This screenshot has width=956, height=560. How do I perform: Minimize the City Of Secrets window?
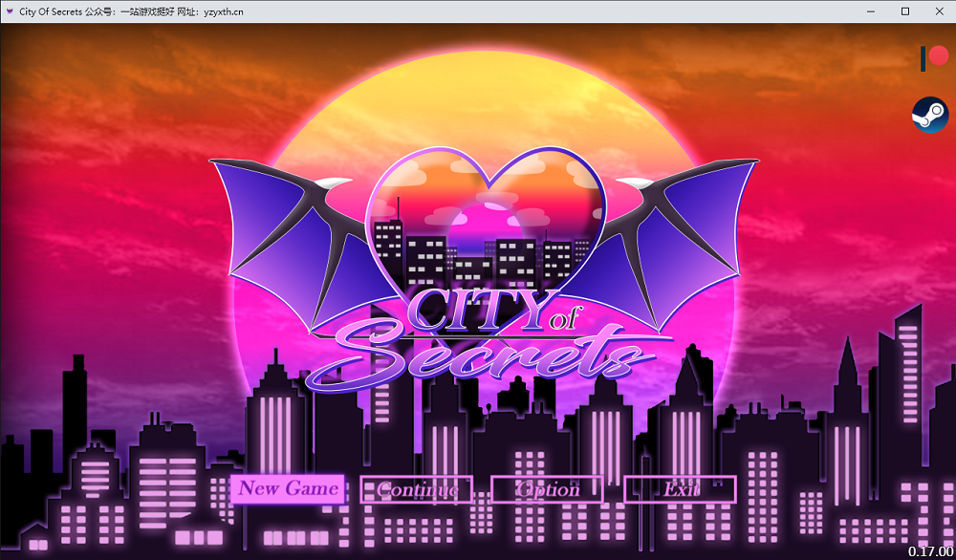pos(871,11)
